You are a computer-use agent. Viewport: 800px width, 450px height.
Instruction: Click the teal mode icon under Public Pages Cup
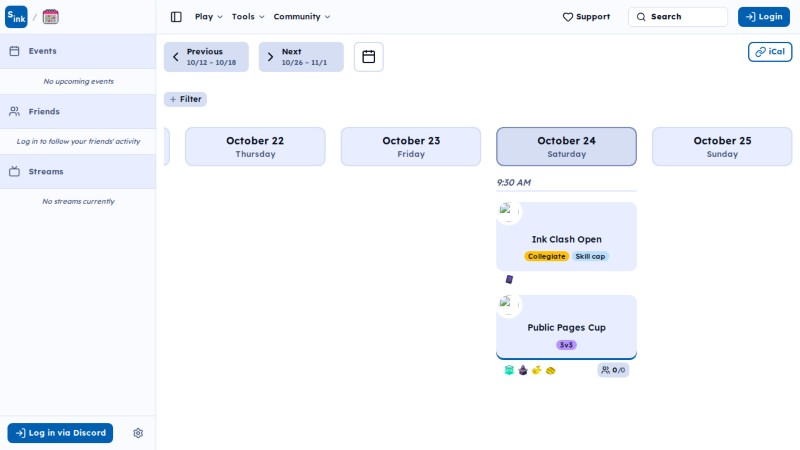coord(509,370)
